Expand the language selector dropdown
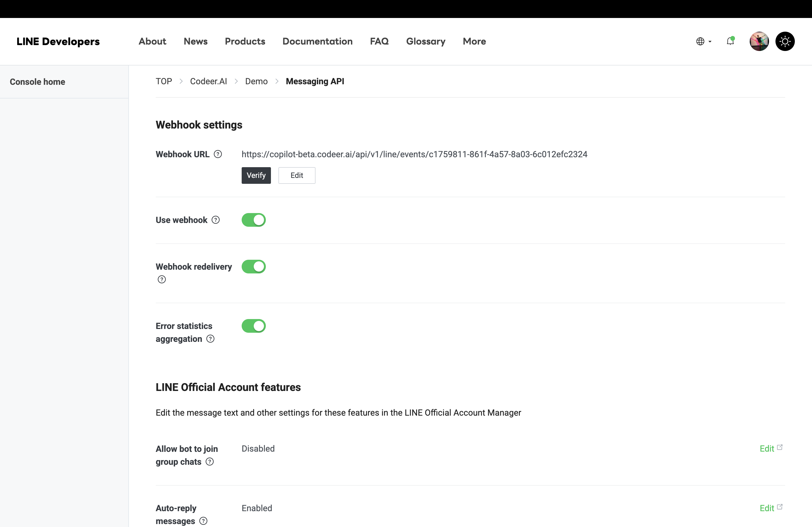The image size is (812, 527). tap(710, 41)
